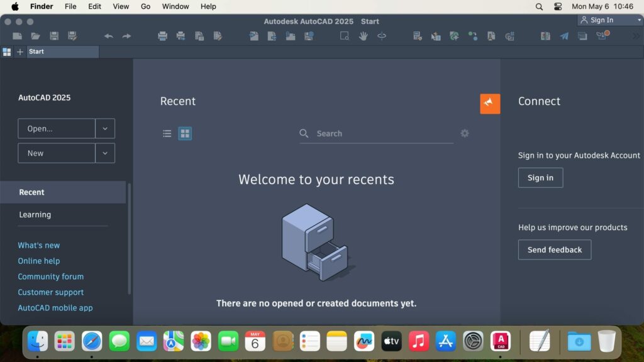Click the Save As toolbar icon
This screenshot has height=362, width=644.
[72, 36]
